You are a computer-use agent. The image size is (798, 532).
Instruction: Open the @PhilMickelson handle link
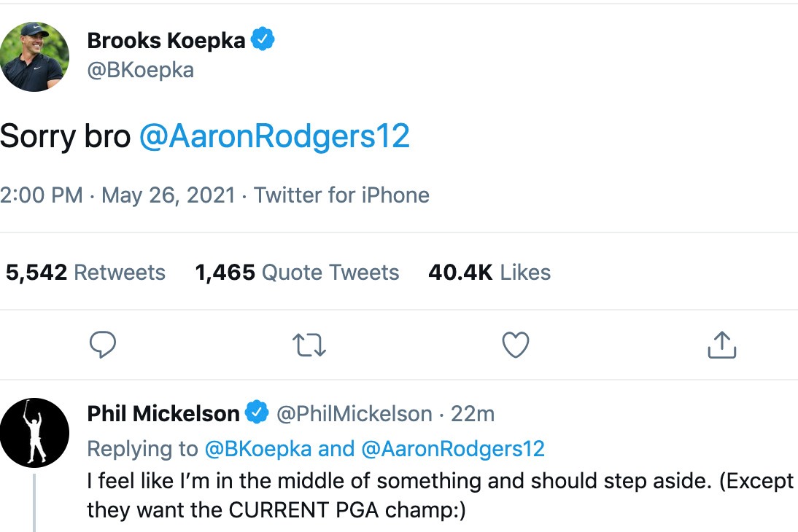tap(354, 414)
